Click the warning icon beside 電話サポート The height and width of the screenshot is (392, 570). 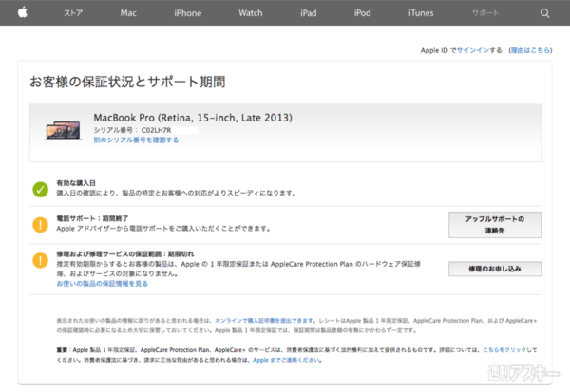pyautogui.click(x=40, y=225)
